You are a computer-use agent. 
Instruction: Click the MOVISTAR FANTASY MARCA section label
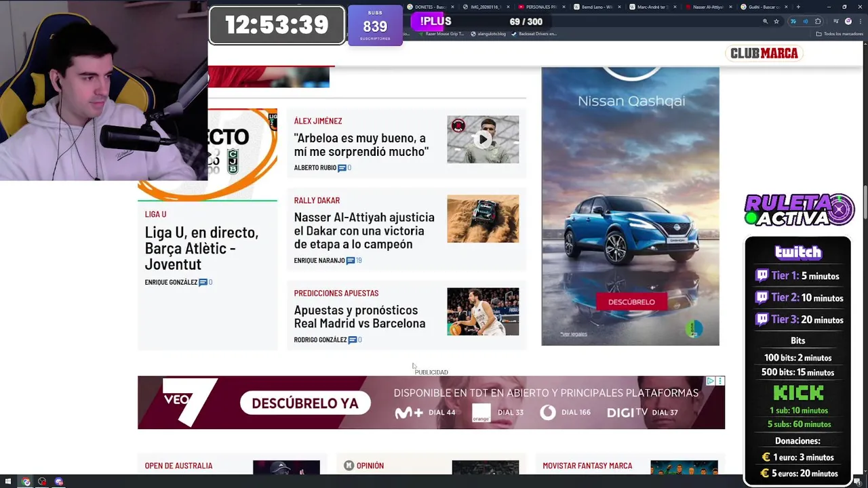pos(587,466)
